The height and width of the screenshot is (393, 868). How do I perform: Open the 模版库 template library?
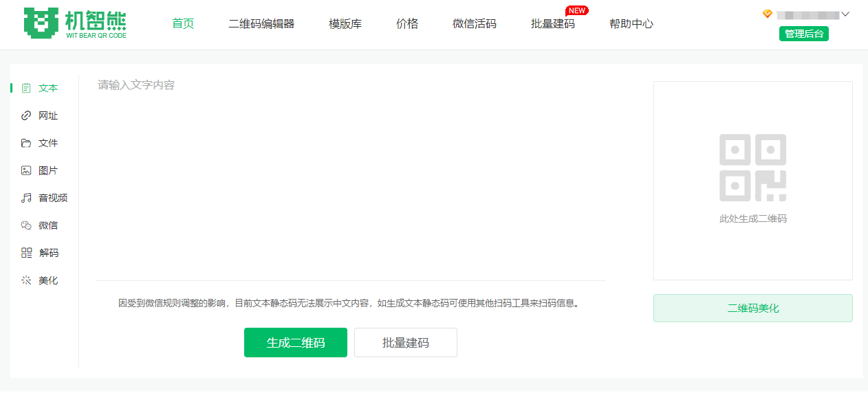point(345,24)
